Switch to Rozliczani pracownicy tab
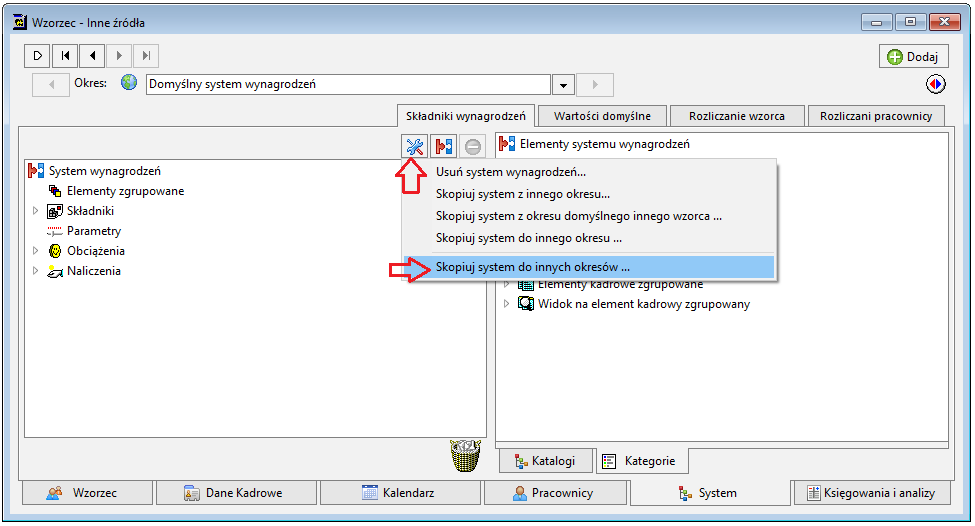The width and height of the screenshot is (975, 526). pos(876,116)
